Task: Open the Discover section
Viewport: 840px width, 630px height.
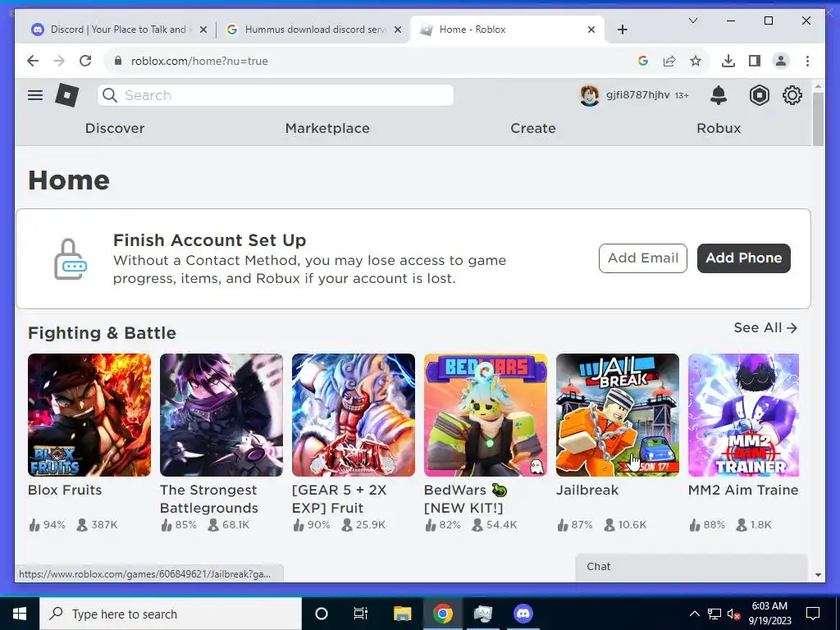Action: point(115,128)
